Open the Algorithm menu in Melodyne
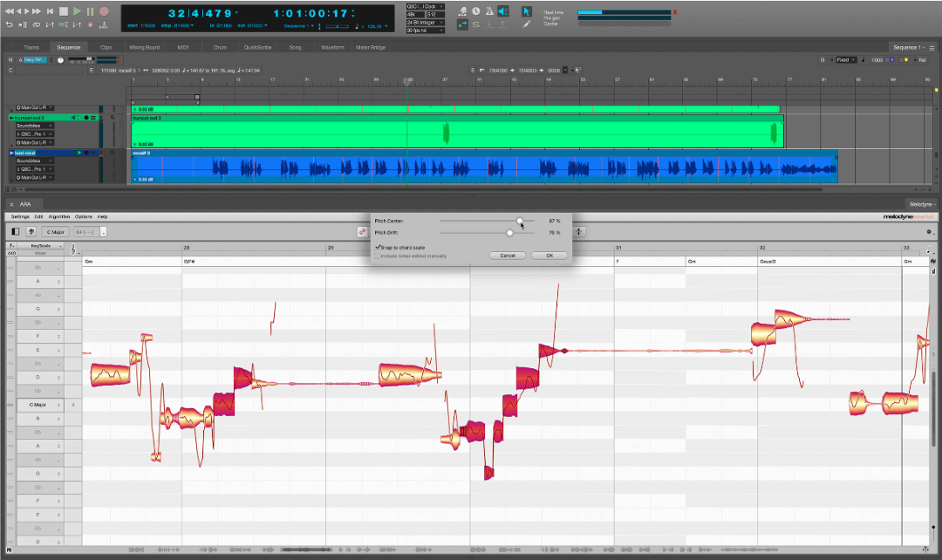This screenshot has width=942, height=560. click(59, 216)
